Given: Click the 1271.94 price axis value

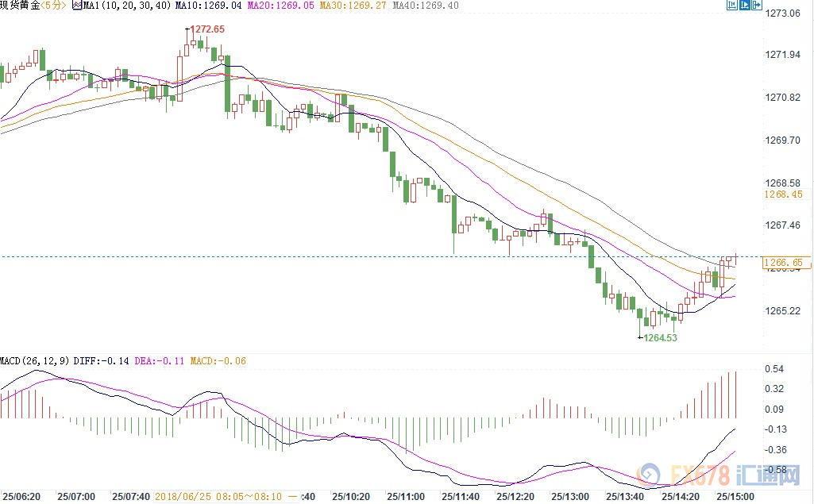Looking at the screenshot, I should click(783, 55).
